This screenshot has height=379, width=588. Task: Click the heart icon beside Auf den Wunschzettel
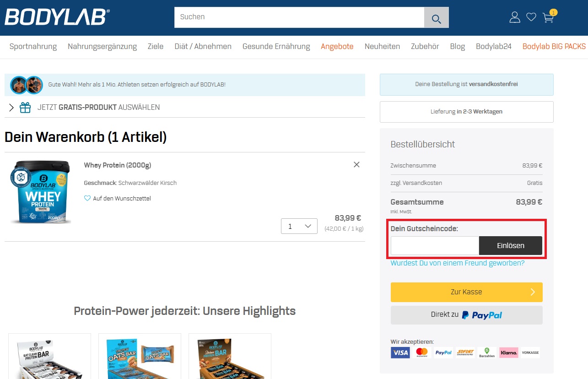pyautogui.click(x=87, y=199)
